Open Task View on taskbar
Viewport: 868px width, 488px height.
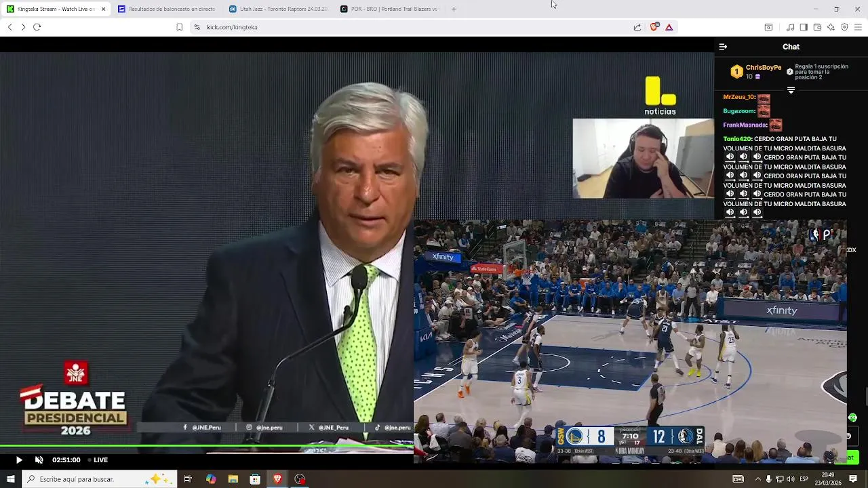188,479
